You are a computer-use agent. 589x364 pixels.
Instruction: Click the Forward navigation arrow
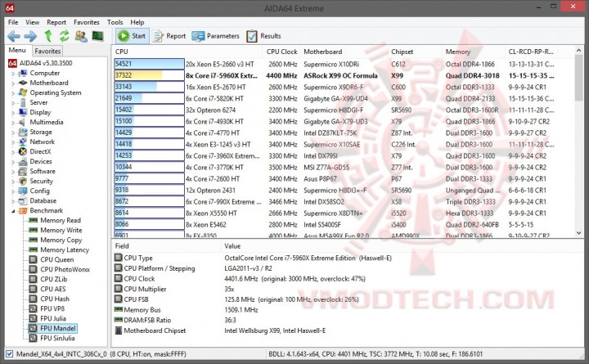point(30,36)
